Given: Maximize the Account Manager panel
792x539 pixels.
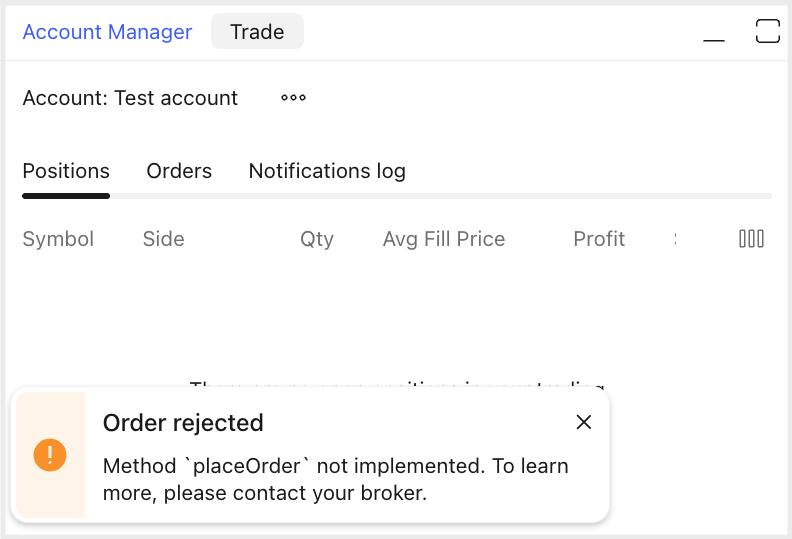Looking at the screenshot, I should tap(767, 31).
